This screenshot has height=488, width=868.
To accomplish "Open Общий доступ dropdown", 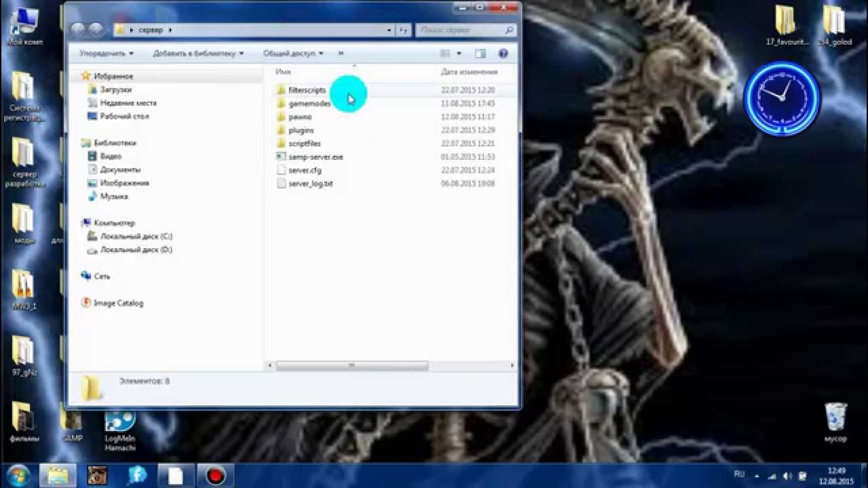I will pyautogui.click(x=293, y=53).
